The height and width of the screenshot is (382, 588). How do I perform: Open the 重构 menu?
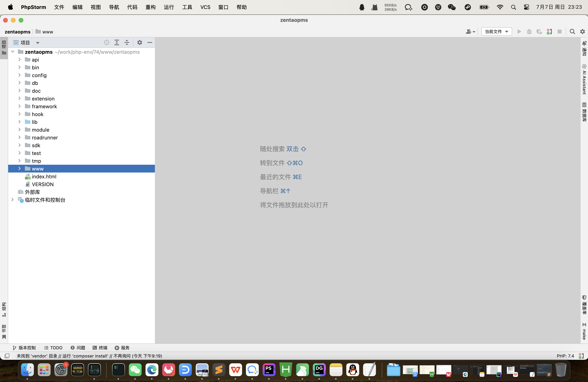(x=150, y=7)
